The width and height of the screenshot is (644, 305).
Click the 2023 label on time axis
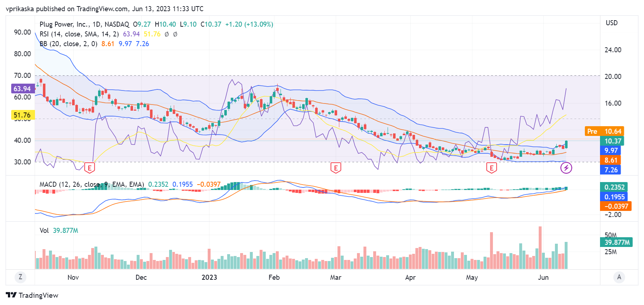coord(209,277)
